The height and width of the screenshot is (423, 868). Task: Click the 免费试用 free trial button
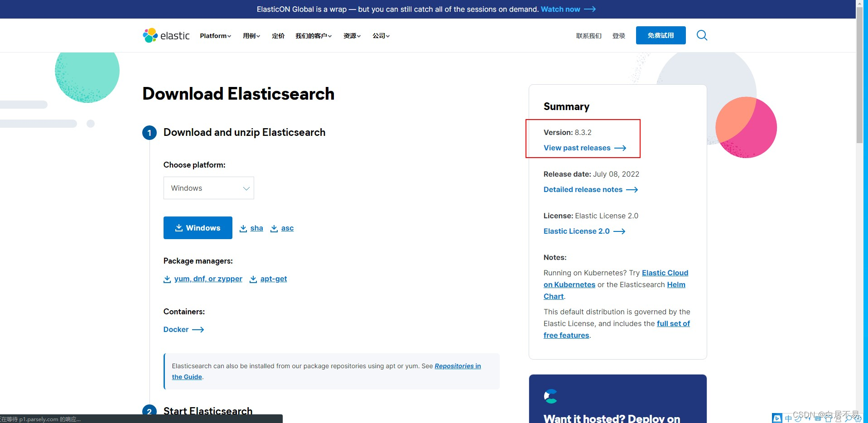click(661, 35)
